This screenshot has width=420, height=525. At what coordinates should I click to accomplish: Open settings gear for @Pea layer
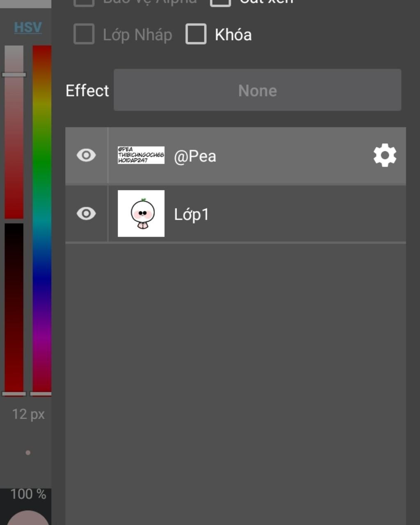(385, 155)
